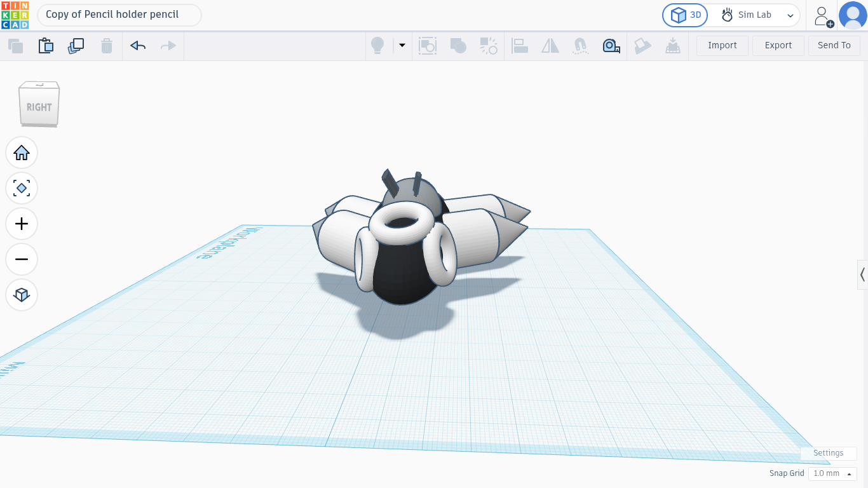Expand the workspace mode dropdown chevron
Screen dimensions: 868x488
pyautogui.click(x=790, y=15)
